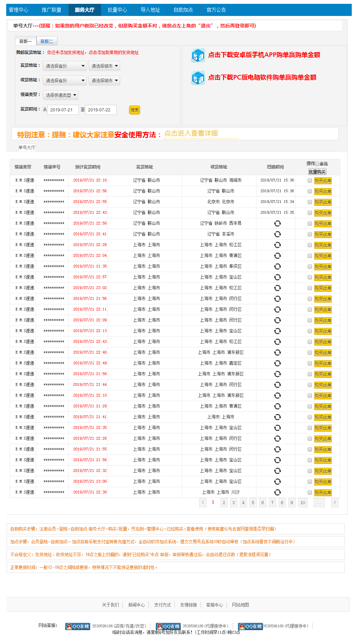This screenshot has height=644, width=358.
Task: Open the 导入地址 tab
Action: point(150,10)
